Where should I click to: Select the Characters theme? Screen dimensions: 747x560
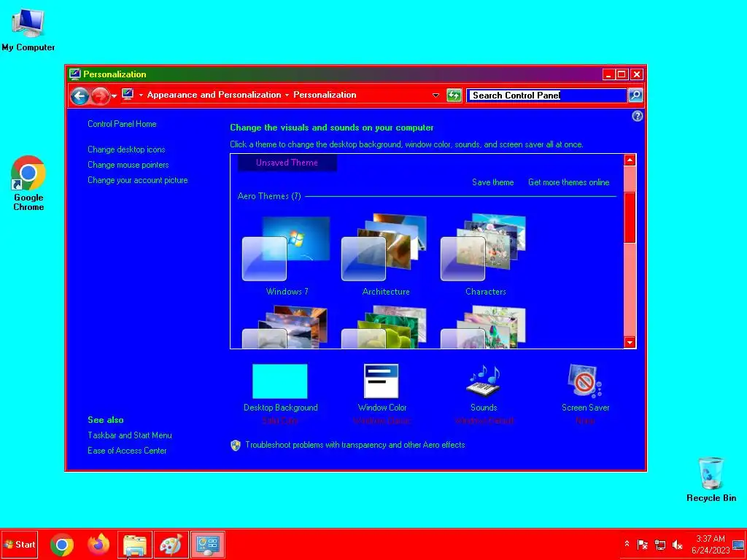[x=485, y=256]
